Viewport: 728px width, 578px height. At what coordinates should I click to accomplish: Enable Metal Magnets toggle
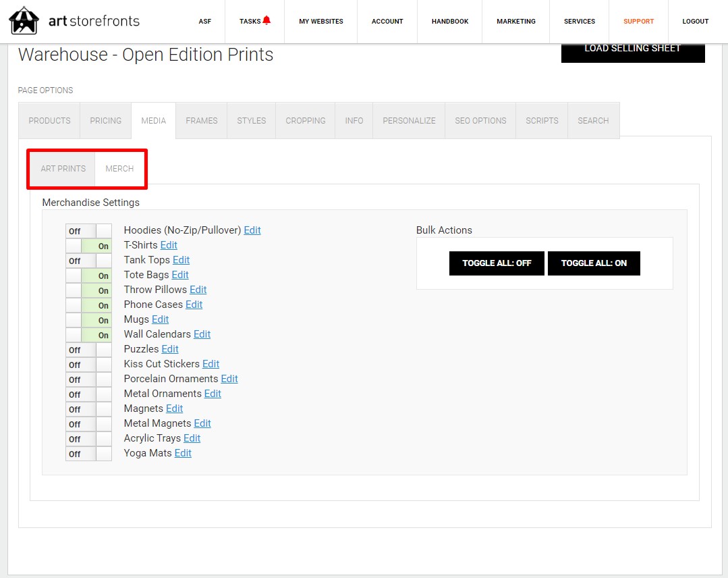[88, 424]
